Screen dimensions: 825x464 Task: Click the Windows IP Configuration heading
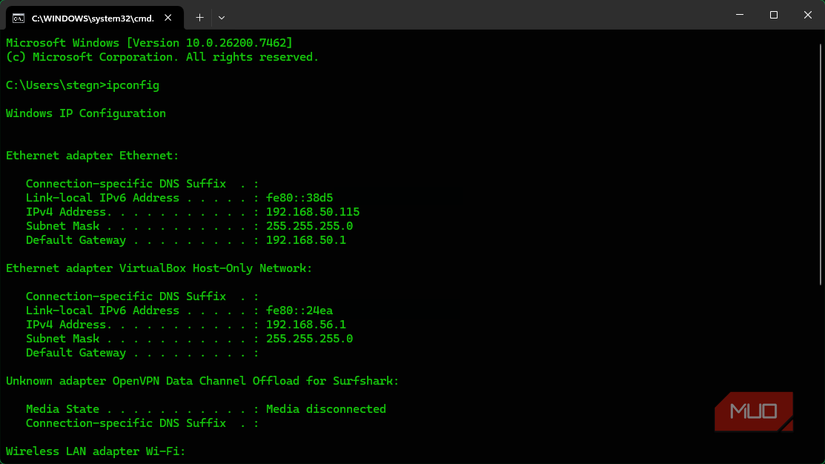[x=86, y=113]
